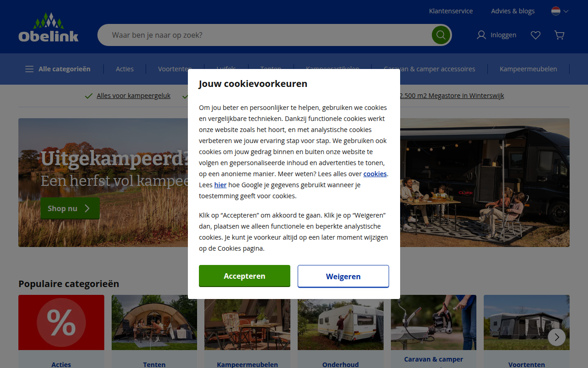The height and width of the screenshot is (368, 588).
Task: Open the Caravan & camper category thumbnail
Action: 434,322
